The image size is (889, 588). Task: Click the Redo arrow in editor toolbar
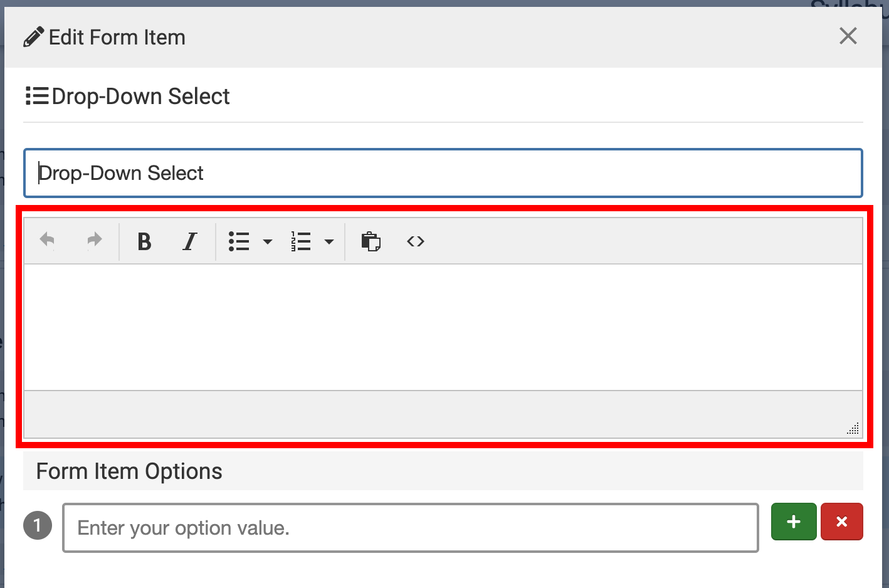(94, 241)
